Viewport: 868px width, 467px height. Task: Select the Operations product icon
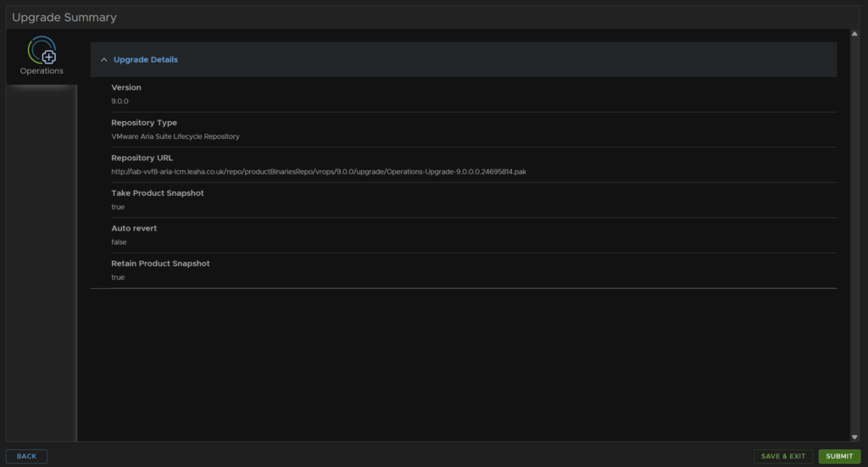click(x=42, y=50)
